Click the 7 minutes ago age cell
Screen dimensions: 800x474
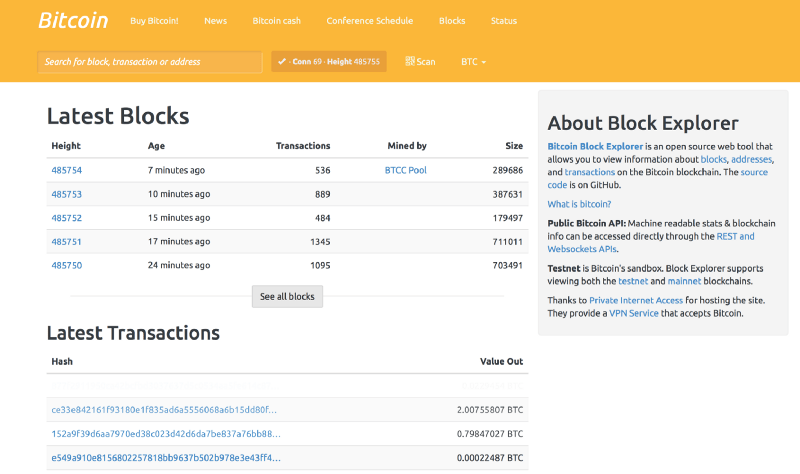tap(176, 170)
